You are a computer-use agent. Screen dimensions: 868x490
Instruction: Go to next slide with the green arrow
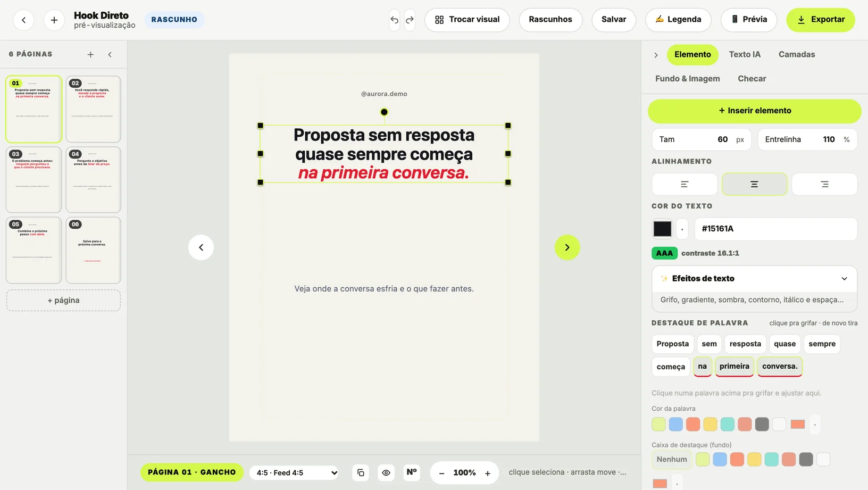pyautogui.click(x=567, y=247)
